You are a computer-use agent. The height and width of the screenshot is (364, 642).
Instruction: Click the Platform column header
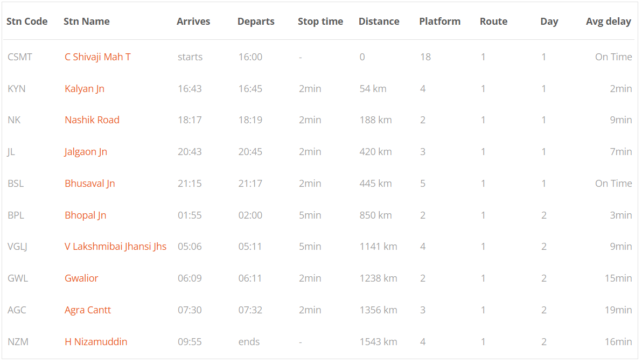point(439,22)
